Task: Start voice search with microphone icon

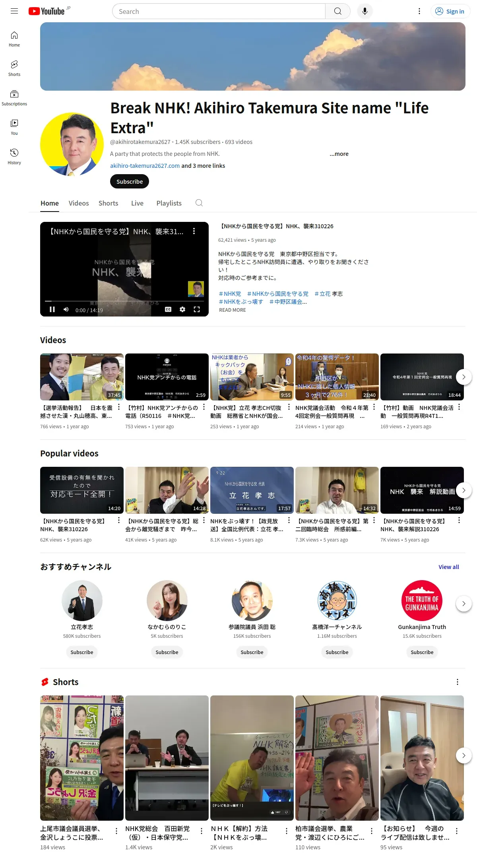Action: [x=365, y=11]
